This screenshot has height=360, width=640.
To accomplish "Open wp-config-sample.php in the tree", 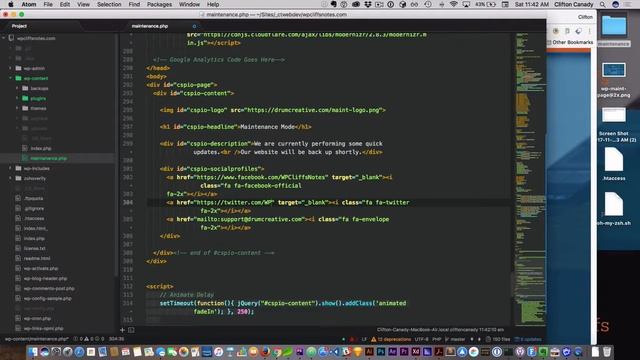I will coord(48,298).
